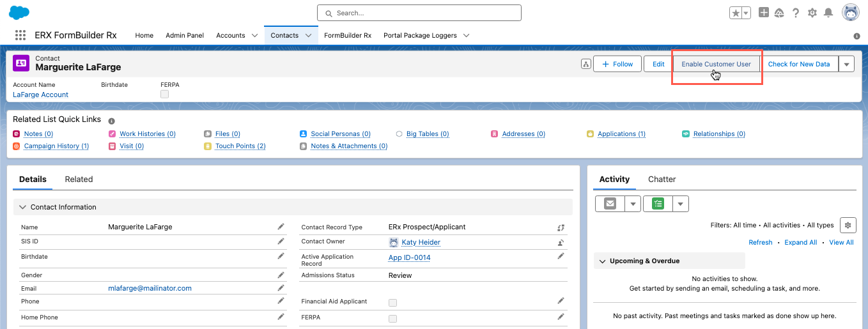Open more actions dropdown beside Check for New Data
The width and height of the screenshot is (868, 329).
pos(846,64)
